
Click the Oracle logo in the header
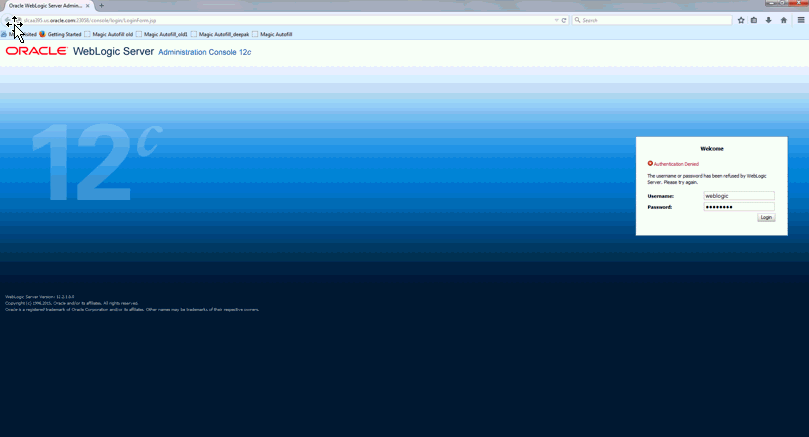pyautogui.click(x=36, y=51)
